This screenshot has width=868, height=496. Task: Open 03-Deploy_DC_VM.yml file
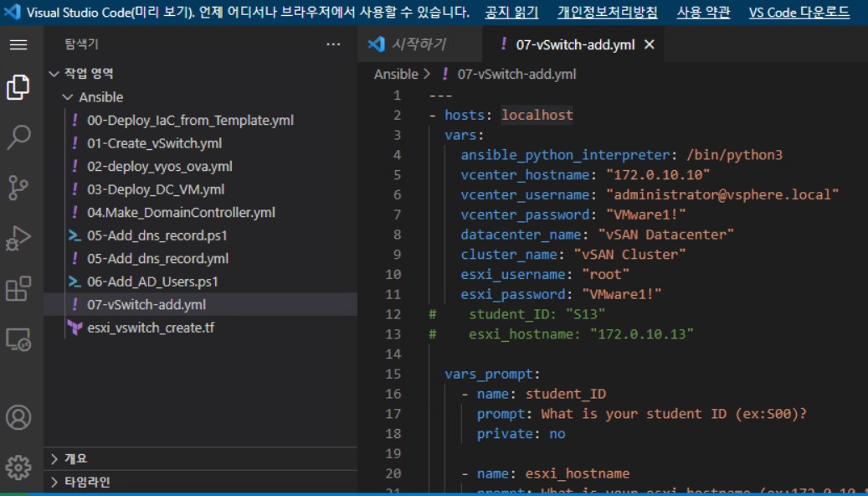coord(156,189)
